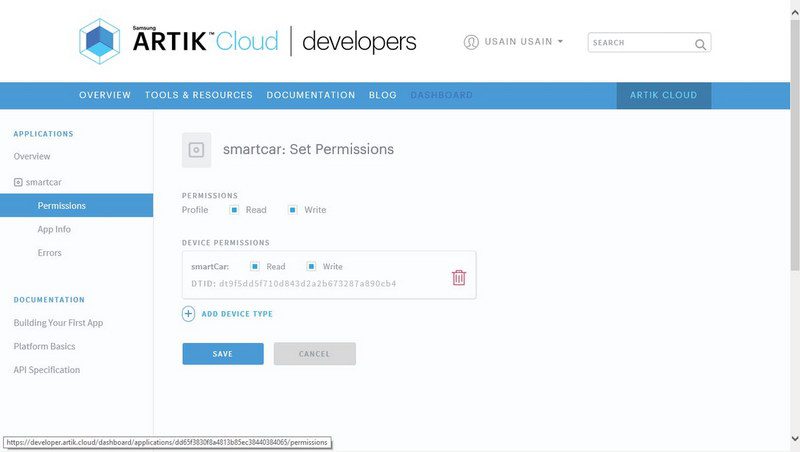Delete smartCar device permission with trash icon
800x452 pixels.
pyautogui.click(x=459, y=277)
